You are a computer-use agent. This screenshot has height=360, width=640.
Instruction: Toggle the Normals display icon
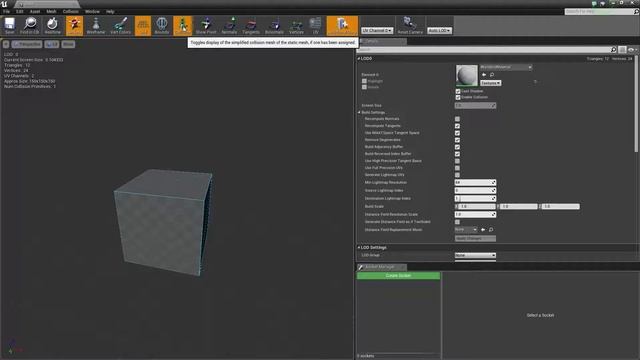[x=229, y=25]
